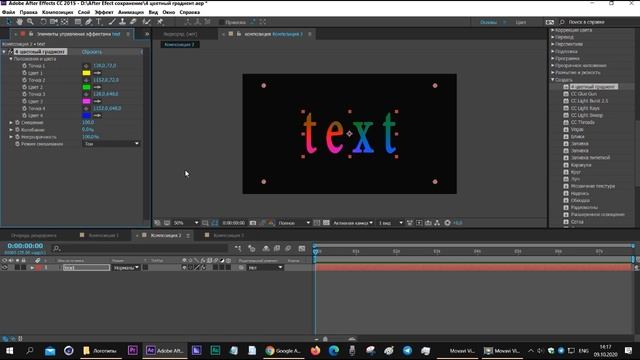
Task: Open the 50% magnification dropdown
Action: point(186,223)
